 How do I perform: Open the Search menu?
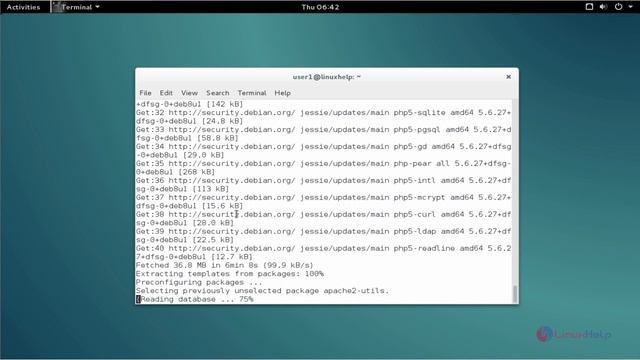(x=218, y=93)
